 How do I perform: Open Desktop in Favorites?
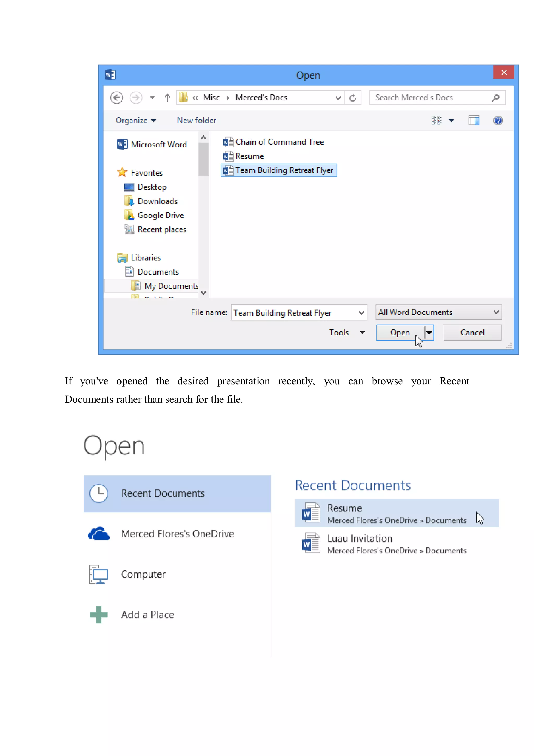[x=145, y=187]
